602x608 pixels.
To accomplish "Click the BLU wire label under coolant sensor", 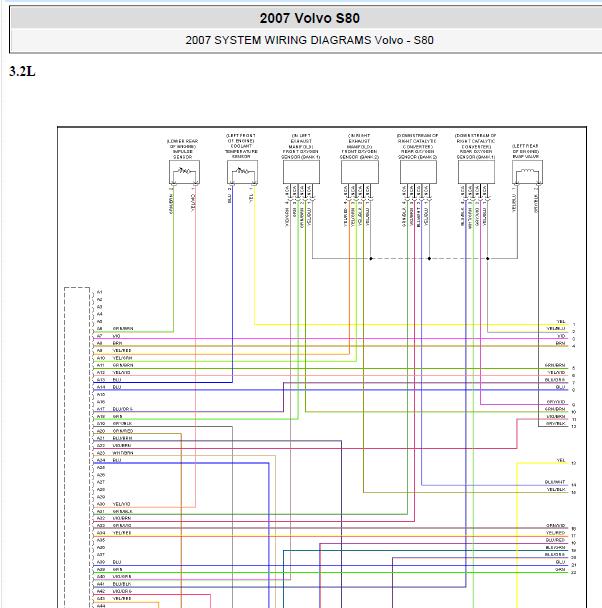I will 229,199.
